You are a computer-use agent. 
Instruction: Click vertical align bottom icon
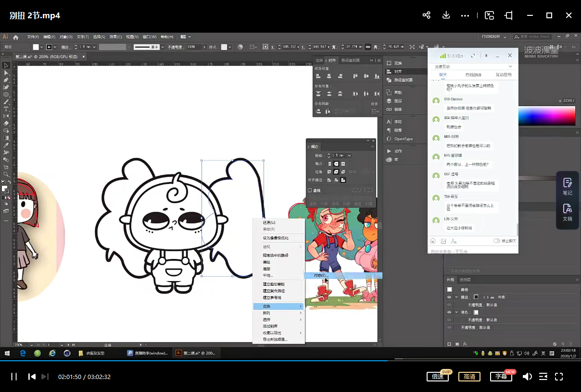click(377, 76)
